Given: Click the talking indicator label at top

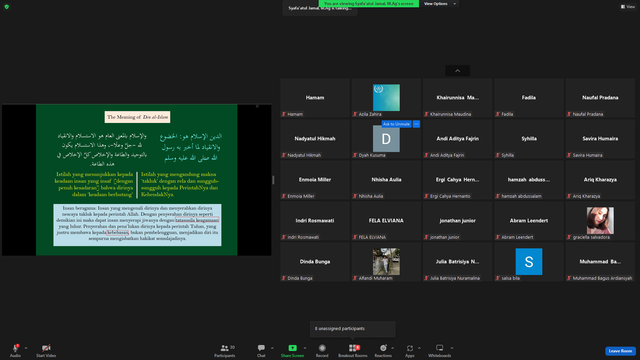Looking at the screenshot, I should tap(320, 8).
